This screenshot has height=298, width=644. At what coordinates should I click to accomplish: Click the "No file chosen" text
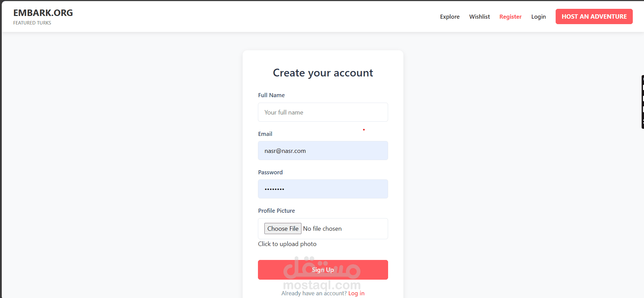(x=322, y=229)
